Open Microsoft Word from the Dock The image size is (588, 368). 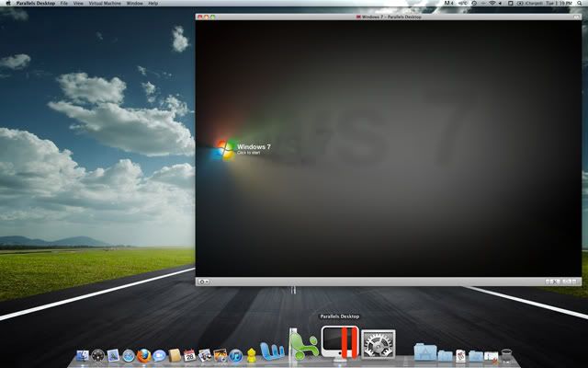coord(273,351)
